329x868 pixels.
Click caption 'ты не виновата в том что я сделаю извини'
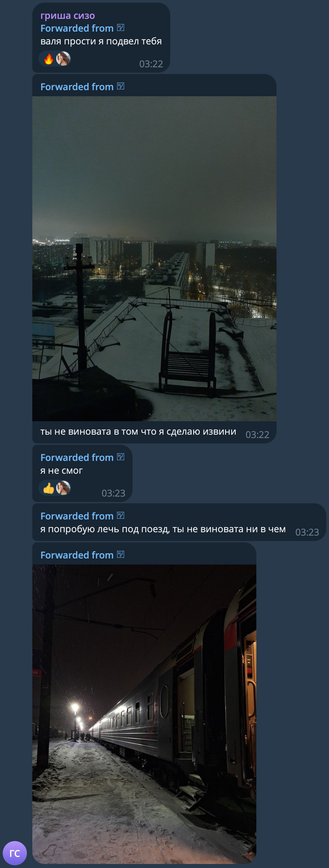138,432
